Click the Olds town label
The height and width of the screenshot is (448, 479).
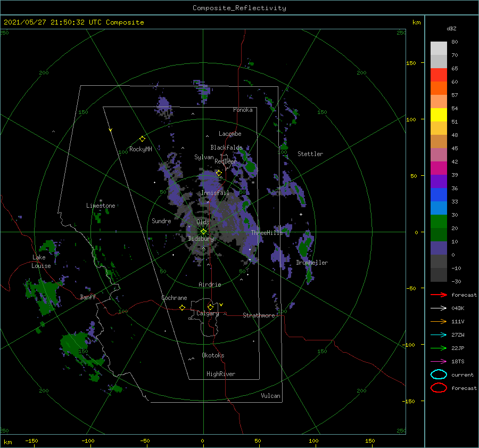[203, 222]
